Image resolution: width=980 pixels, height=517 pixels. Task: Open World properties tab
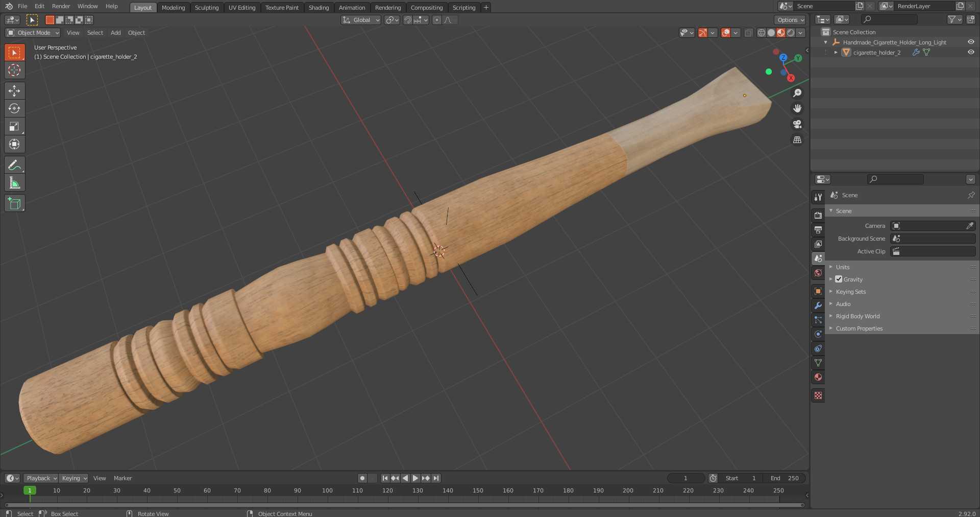point(818,273)
